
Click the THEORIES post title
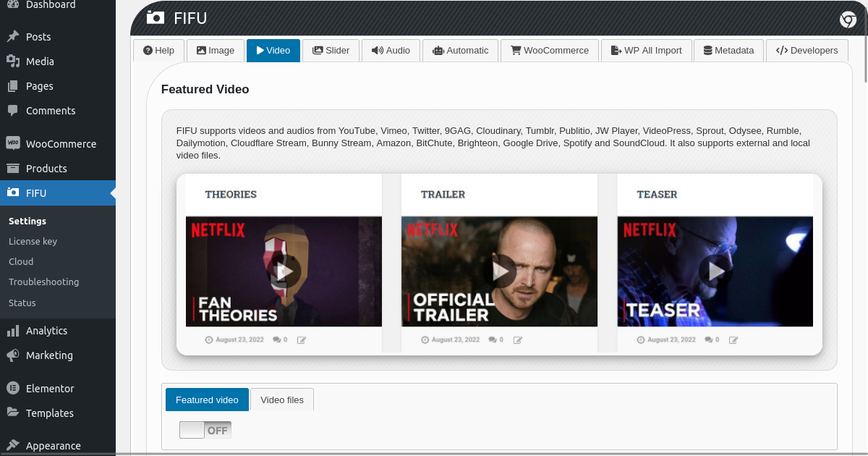click(x=231, y=194)
